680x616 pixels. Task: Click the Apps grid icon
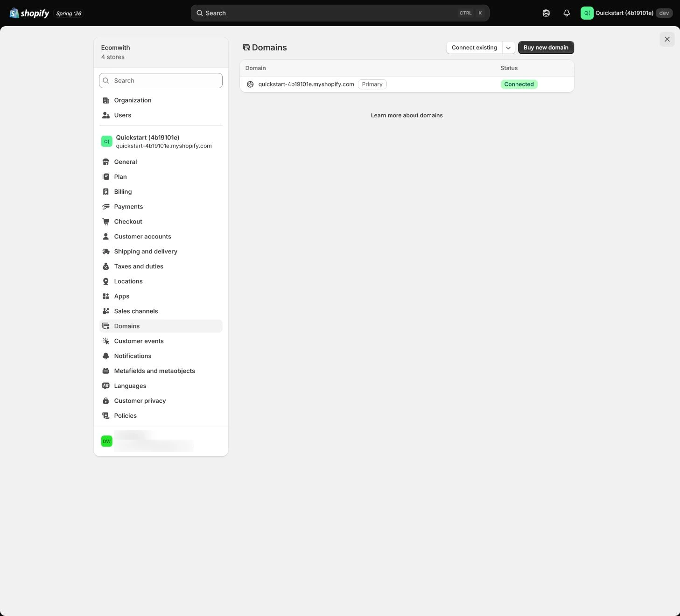(106, 296)
